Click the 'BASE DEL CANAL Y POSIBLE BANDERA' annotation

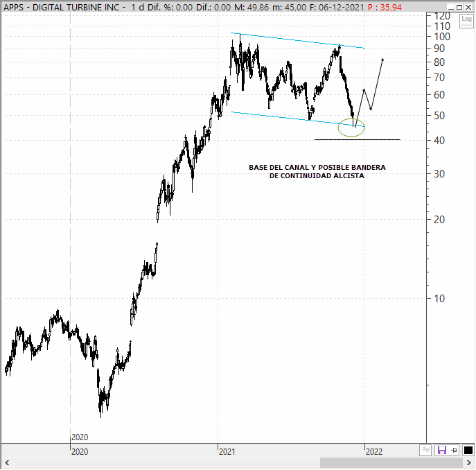tap(317, 167)
